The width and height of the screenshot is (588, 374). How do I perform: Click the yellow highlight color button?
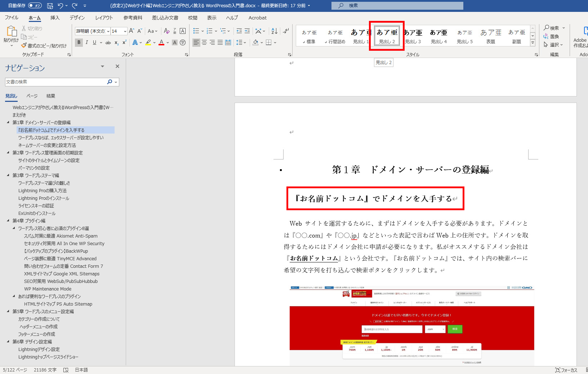coord(148,42)
